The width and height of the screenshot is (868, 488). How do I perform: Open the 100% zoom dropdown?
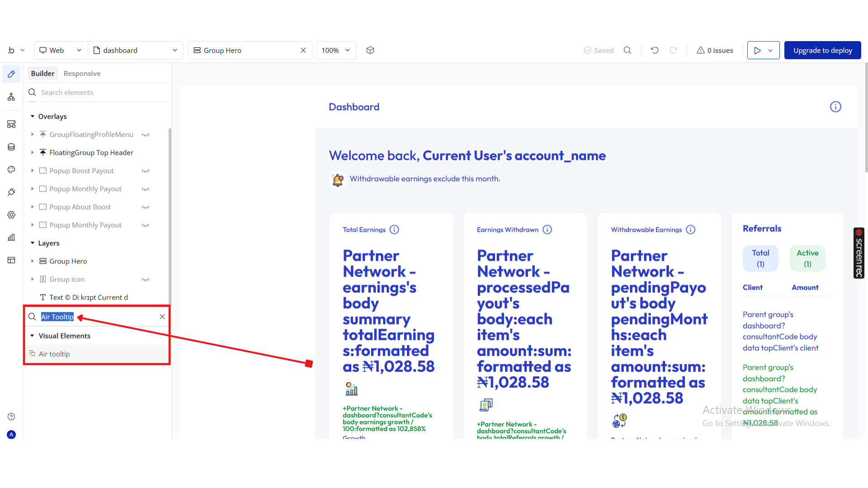coord(336,50)
